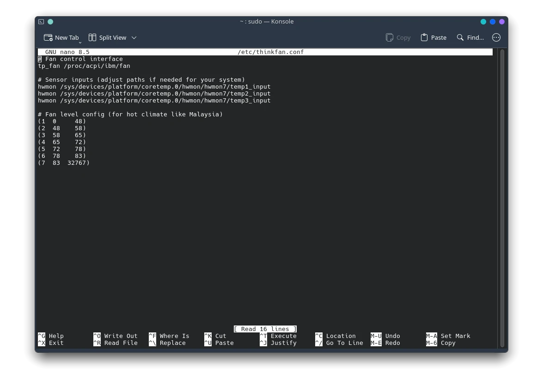Image resolution: width=543 pixels, height=392 pixels.
Task: Click the '^K Cut' shortcut hint
Action: click(x=215, y=336)
